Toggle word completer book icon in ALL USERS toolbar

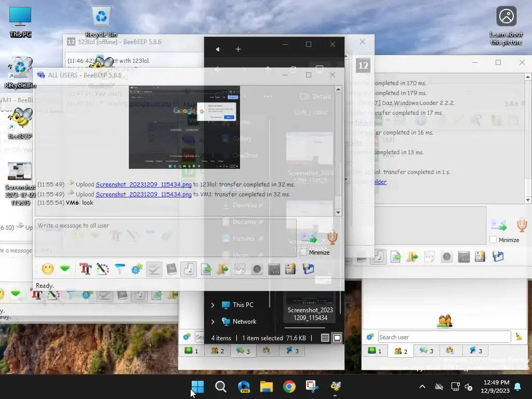(x=171, y=269)
